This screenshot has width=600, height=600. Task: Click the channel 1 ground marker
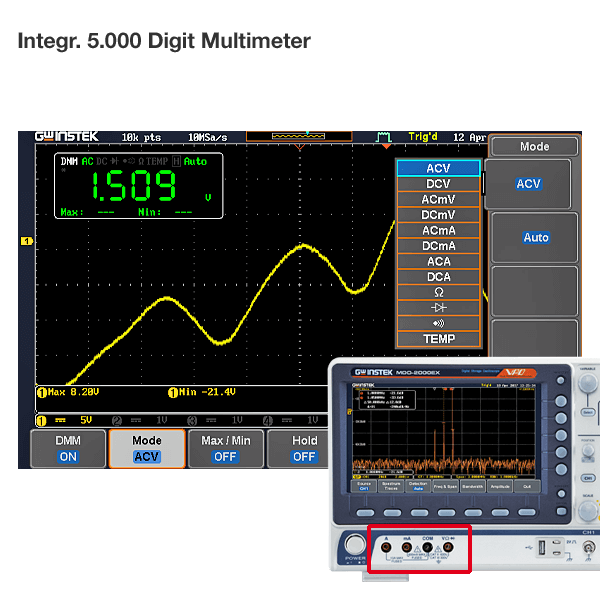coord(27,240)
